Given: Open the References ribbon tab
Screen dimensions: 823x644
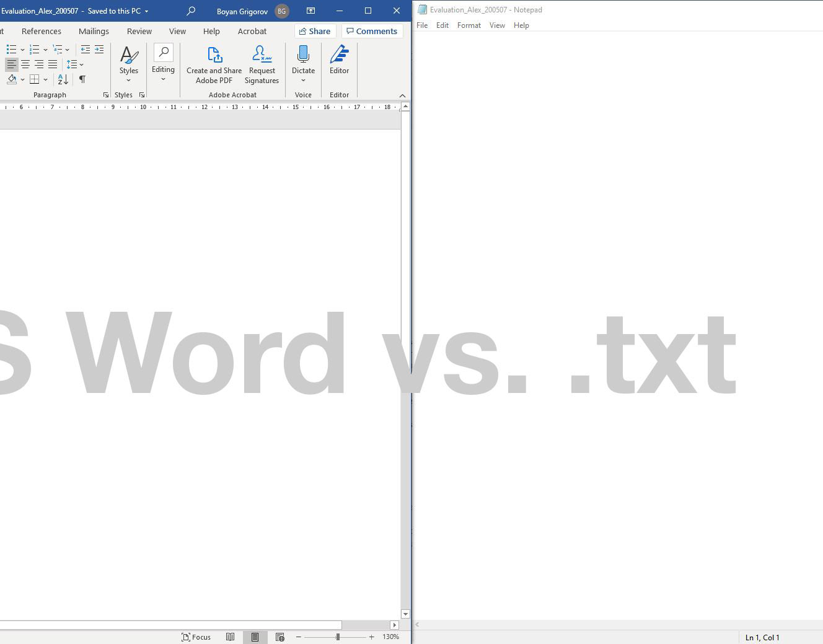Looking at the screenshot, I should click(x=42, y=31).
